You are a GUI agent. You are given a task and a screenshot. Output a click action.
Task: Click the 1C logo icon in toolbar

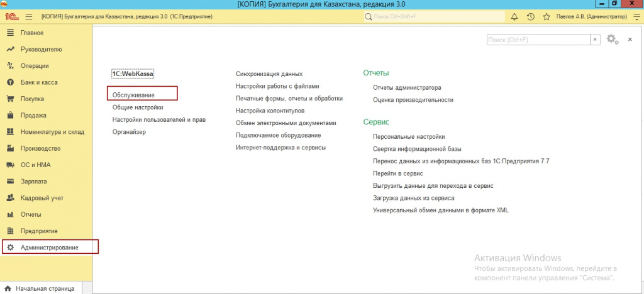click(x=11, y=16)
